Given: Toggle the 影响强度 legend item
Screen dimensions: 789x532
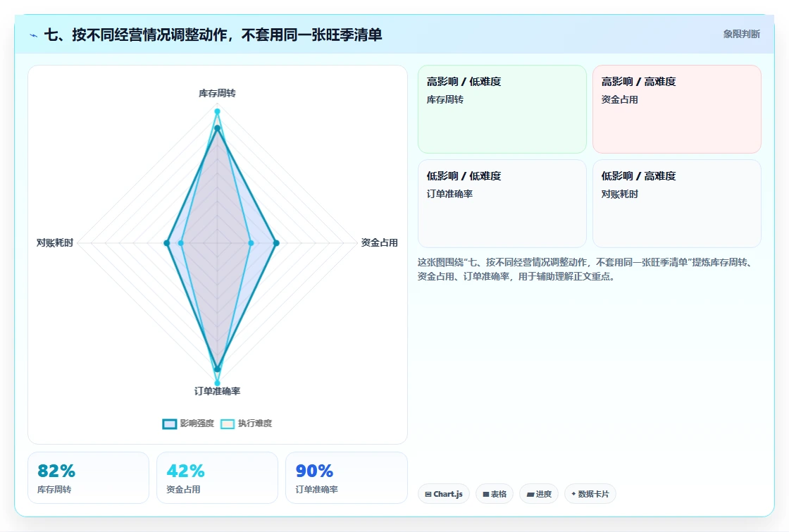Looking at the screenshot, I should coord(188,423).
